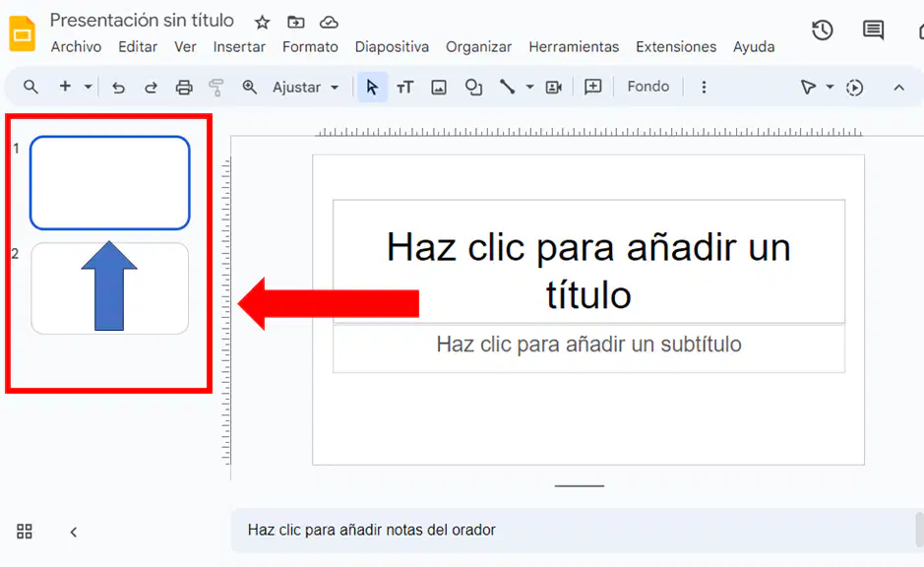924x567 pixels.
Task: Click the search menus magnifier icon
Action: [31, 88]
